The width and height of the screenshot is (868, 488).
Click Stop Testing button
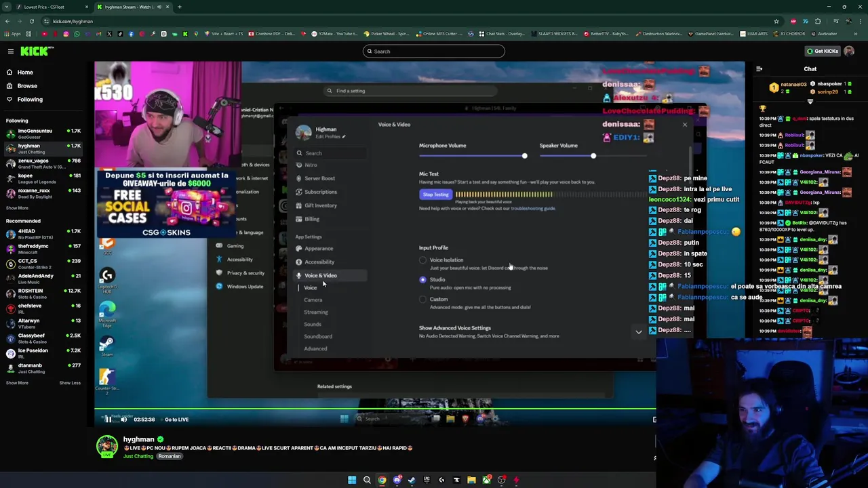pos(435,195)
